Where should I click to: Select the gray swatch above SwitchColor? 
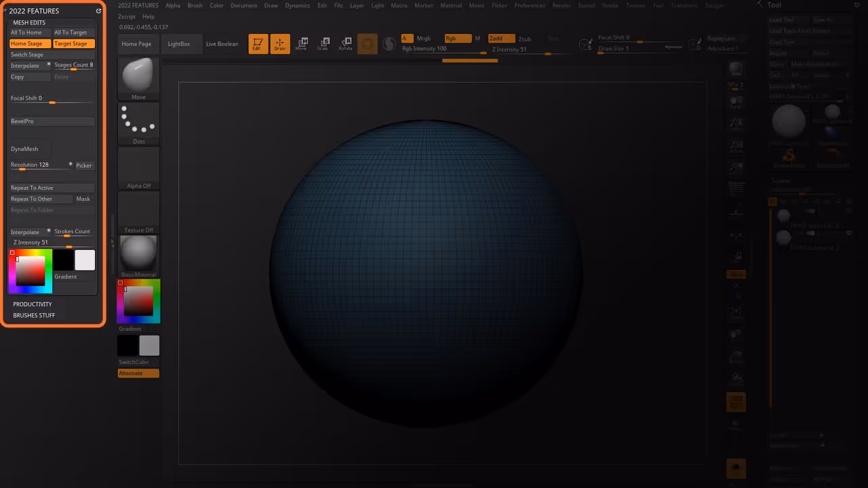[x=149, y=346]
